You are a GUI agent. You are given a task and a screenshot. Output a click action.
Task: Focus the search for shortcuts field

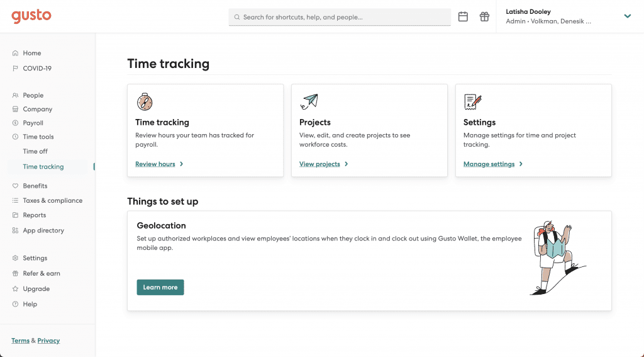(x=340, y=17)
